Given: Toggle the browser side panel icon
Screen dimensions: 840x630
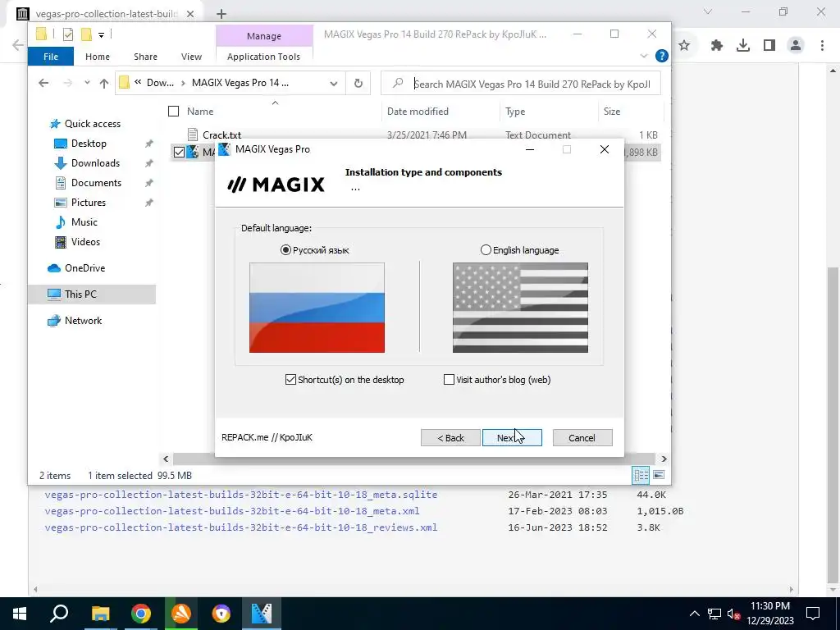Looking at the screenshot, I should 769,46.
